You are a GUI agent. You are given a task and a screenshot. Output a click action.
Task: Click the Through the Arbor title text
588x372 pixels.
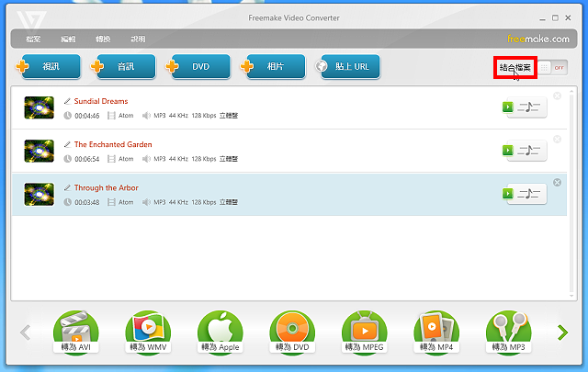(x=107, y=187)
